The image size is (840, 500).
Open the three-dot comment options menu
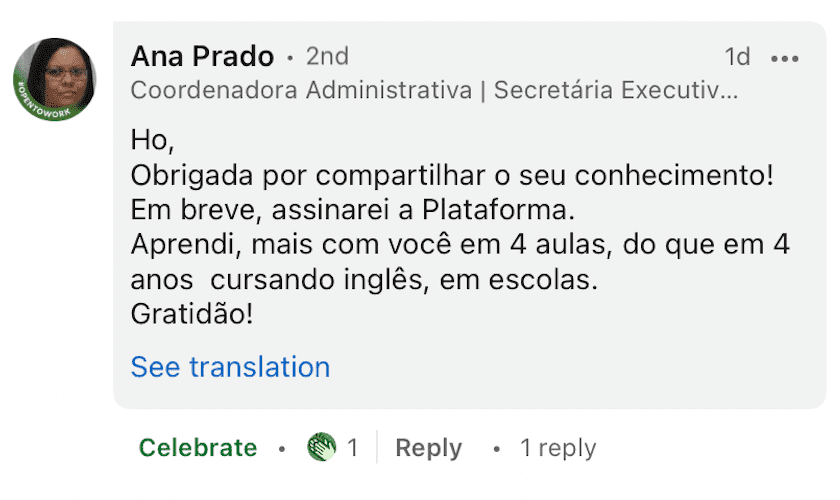click(785, 58)
